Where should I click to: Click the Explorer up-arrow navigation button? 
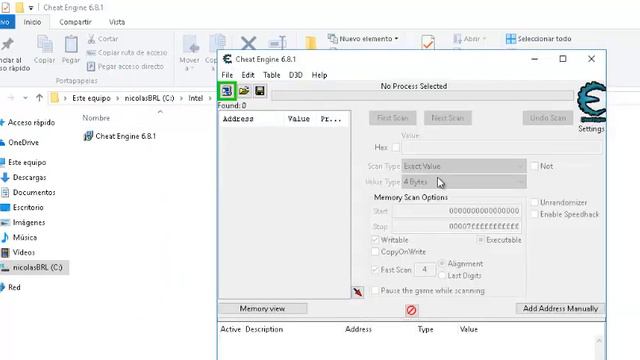39,98
